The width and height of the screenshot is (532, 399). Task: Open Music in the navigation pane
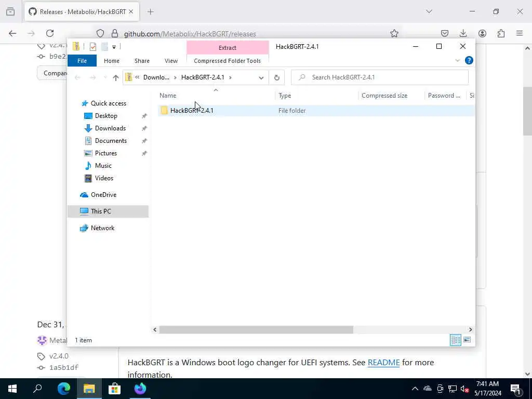[103, 166]
